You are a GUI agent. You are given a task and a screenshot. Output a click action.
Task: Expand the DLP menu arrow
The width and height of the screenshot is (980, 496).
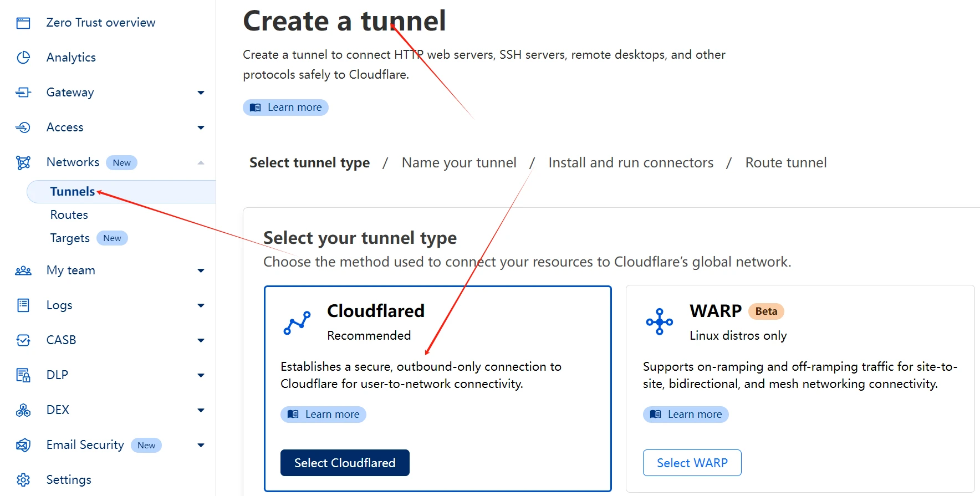tap(201, 375)
